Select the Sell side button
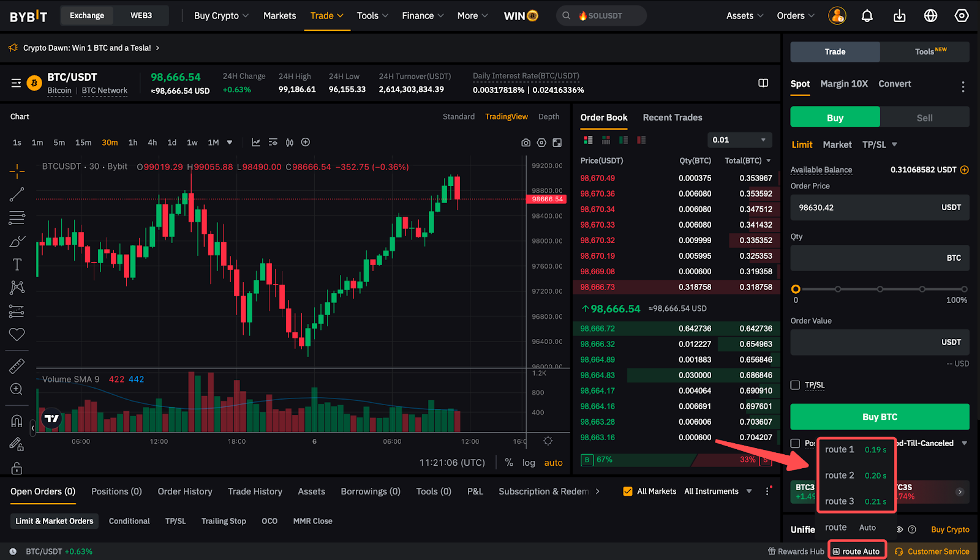The image size is (980, 560). (x=924, y=118)
